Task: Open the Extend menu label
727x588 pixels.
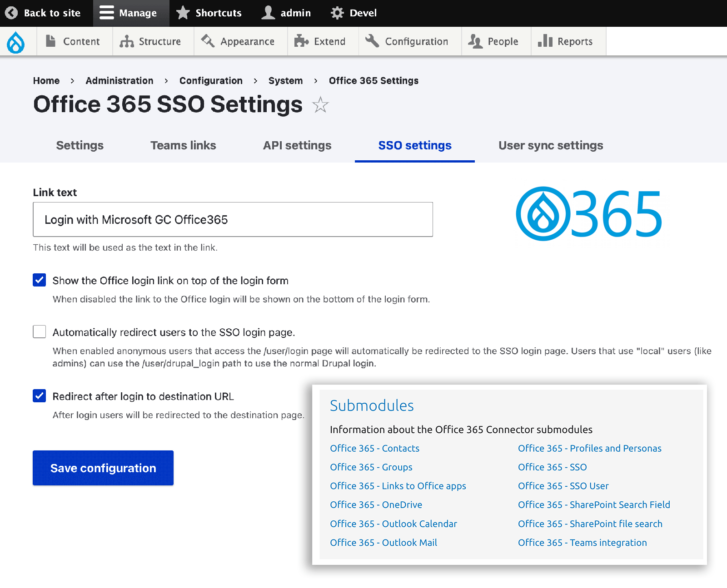Action: [329, 41]
